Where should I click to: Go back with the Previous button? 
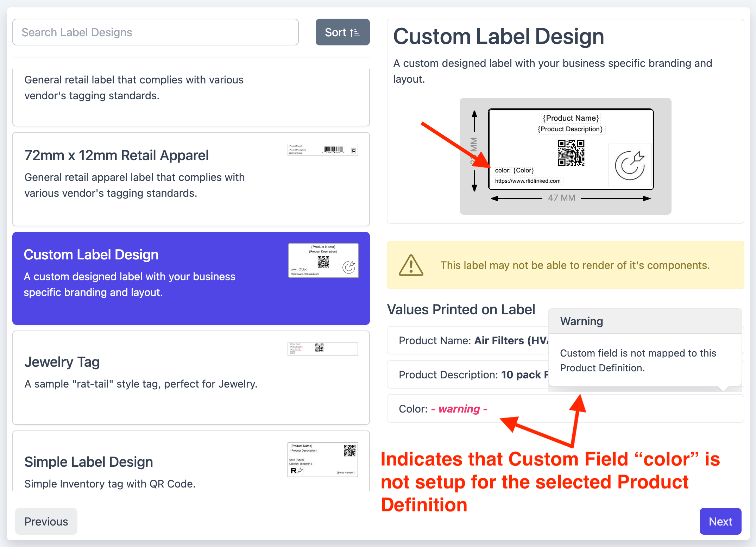46,521
